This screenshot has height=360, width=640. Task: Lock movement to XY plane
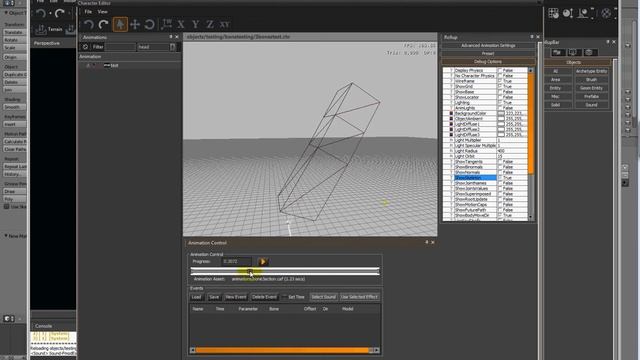pyautogui.click(x=225, y=24)
